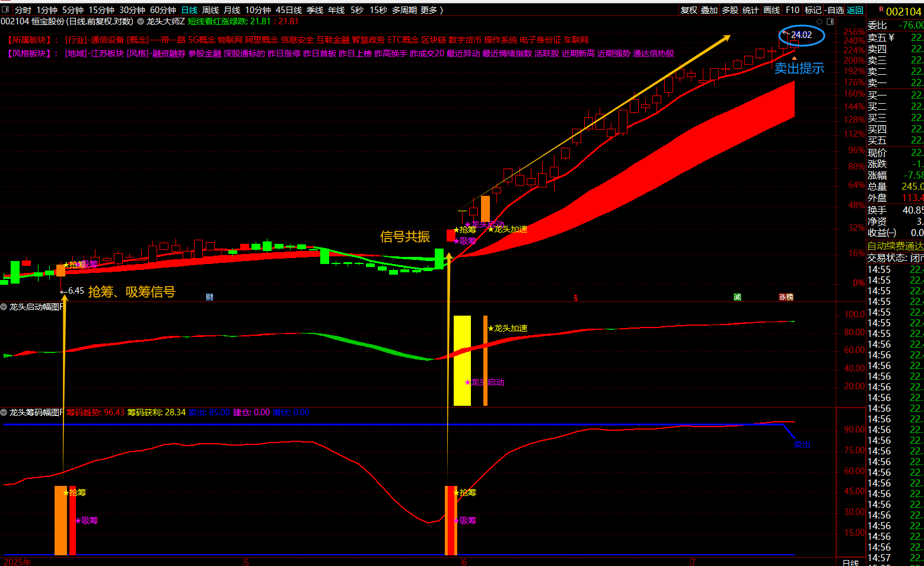Select the 日线 daily period
This screenshot has height=566, width=924.
[189, 10]
